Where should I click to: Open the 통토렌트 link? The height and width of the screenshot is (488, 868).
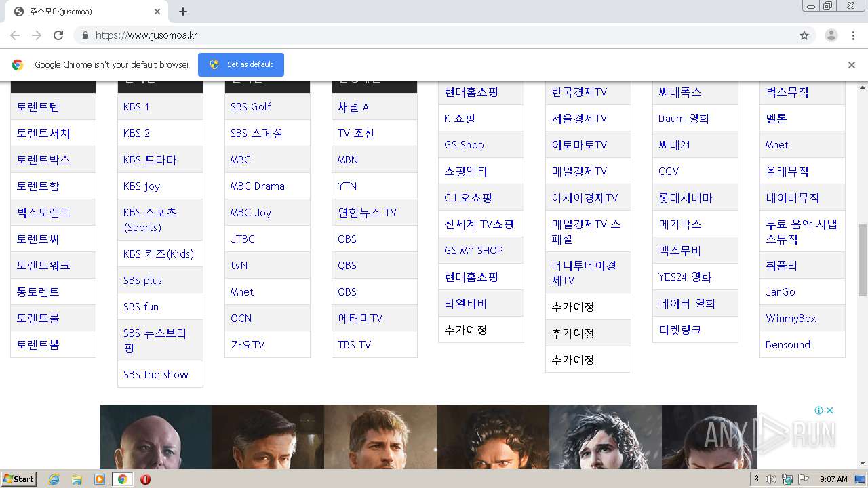tap(38, 292)
